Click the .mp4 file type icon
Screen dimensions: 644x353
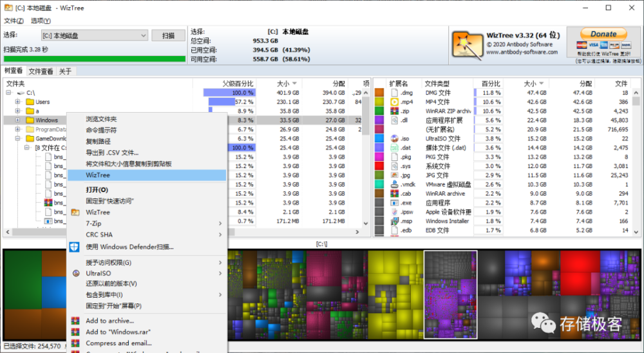point(395,102)
